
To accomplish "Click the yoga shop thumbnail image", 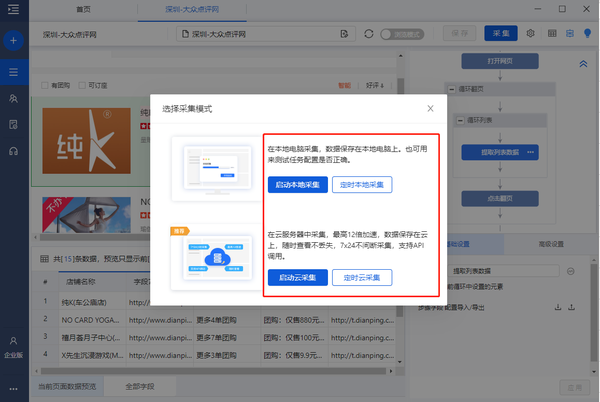I will click(x=86, y=215).
